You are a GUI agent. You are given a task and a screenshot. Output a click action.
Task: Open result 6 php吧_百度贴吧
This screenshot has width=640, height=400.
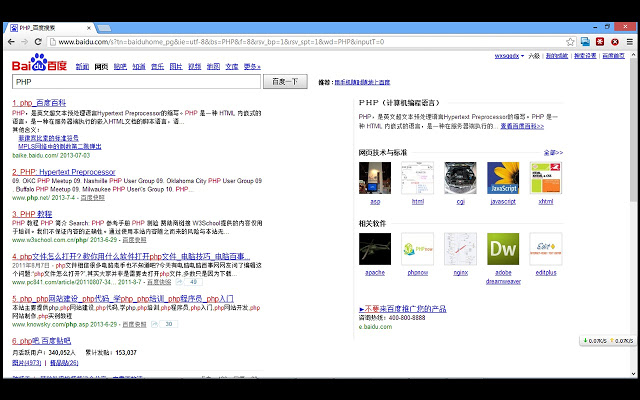pos(42,341)
